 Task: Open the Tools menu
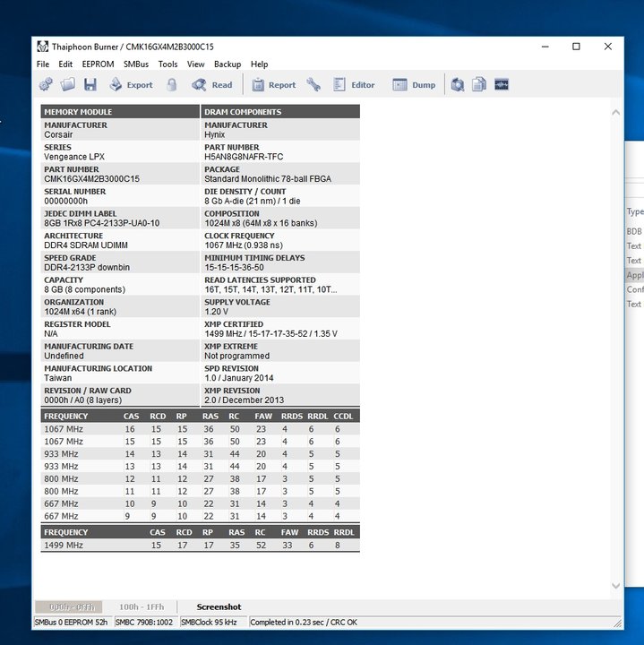coord(167,64)
